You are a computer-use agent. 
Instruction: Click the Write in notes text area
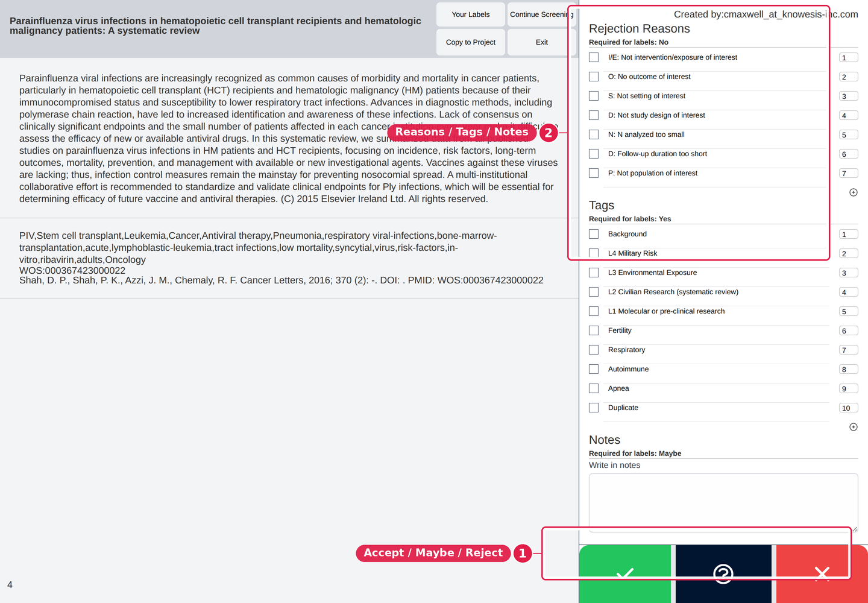click(x=723, y=502)
